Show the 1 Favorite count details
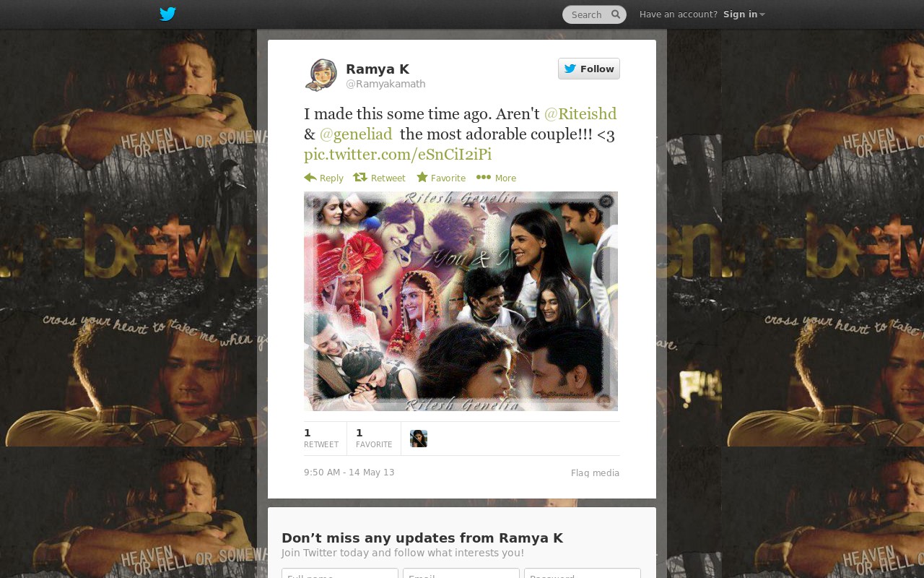Viewport: 924px width, 578px height. click(x=374, y=438)
